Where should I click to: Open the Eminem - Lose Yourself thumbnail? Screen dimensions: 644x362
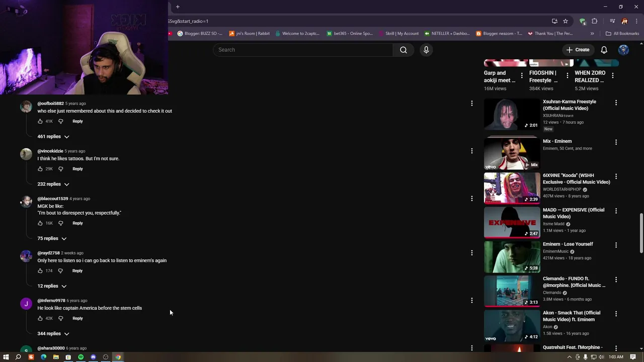tap(512, 256)
